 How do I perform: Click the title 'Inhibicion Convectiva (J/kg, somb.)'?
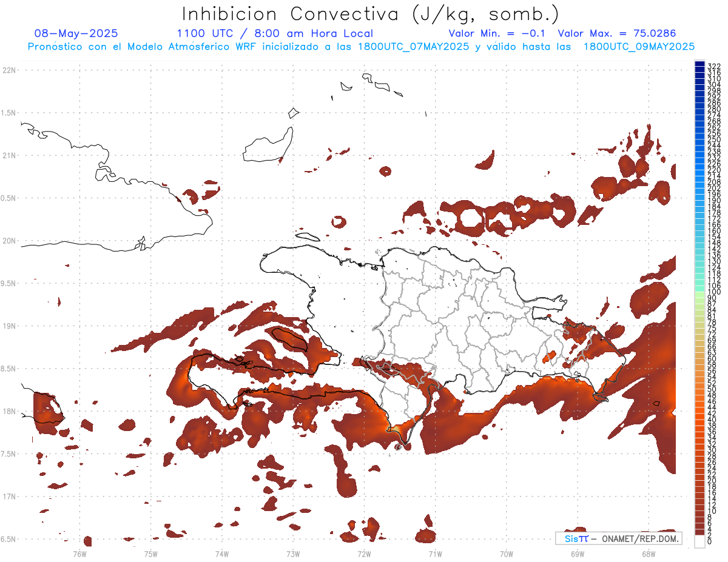pos(371,15)
